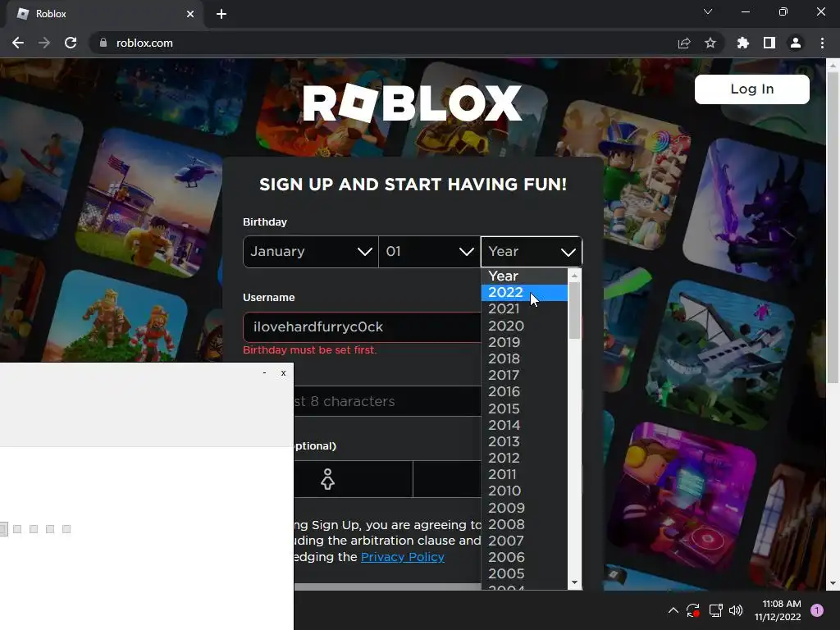Open the notification center badge
Viewport: 840px width, 630px height.
(x=817, y=610)
